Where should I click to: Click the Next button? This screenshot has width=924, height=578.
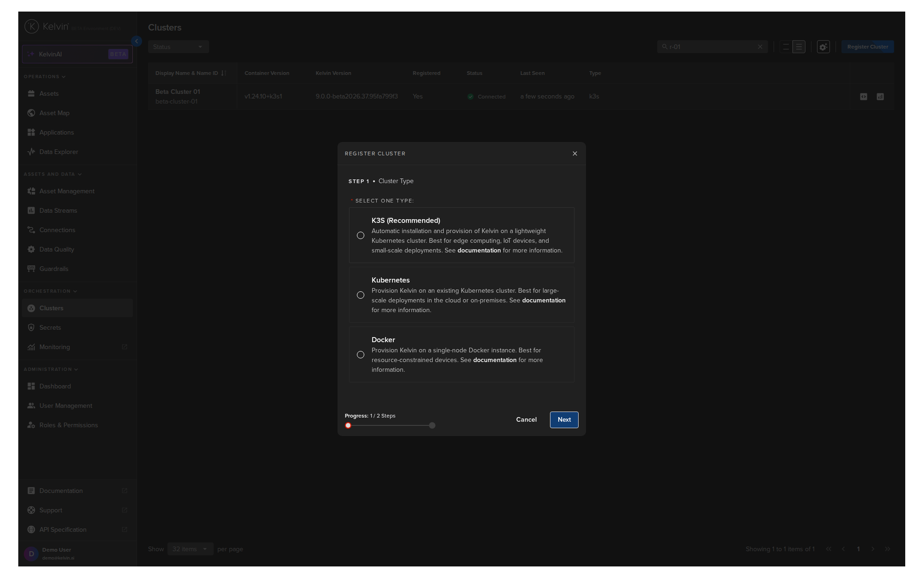(x=564, y=420)
